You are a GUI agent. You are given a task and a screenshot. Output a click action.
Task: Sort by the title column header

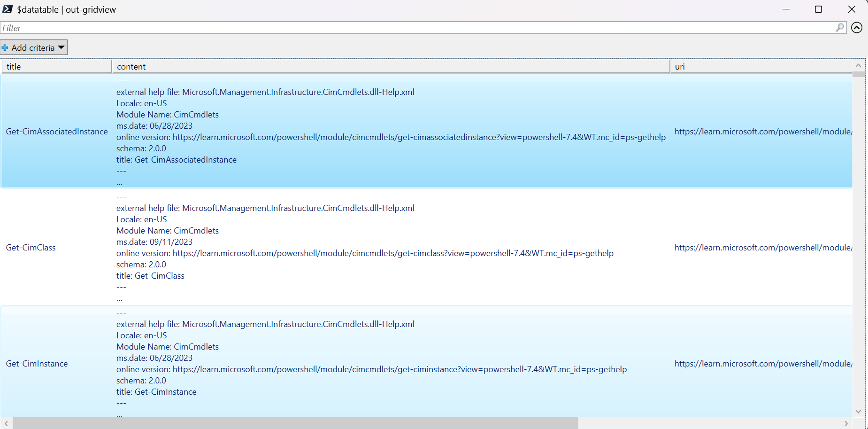click(x=56, y=66)
